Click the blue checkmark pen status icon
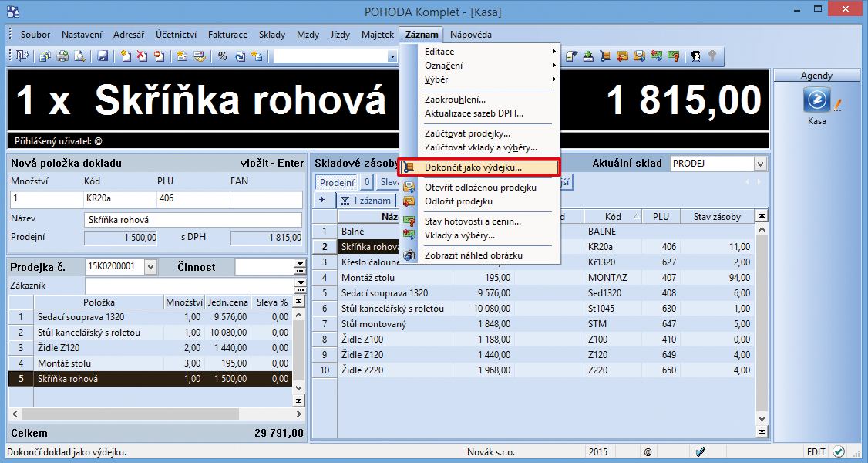The width and height of the screenshot is (868, 463). point(700,452)
